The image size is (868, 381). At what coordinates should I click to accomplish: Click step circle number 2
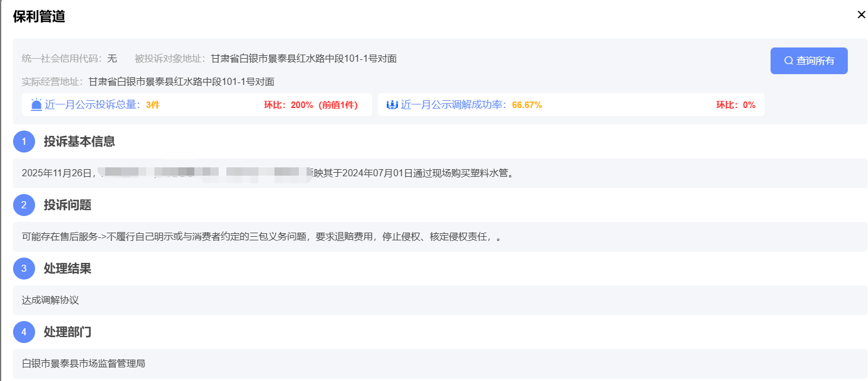tap(24, 205)
